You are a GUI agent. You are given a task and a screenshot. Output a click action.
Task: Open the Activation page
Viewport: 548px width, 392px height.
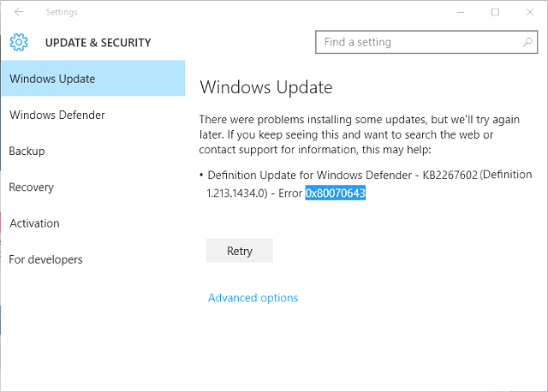click(34, 223)
